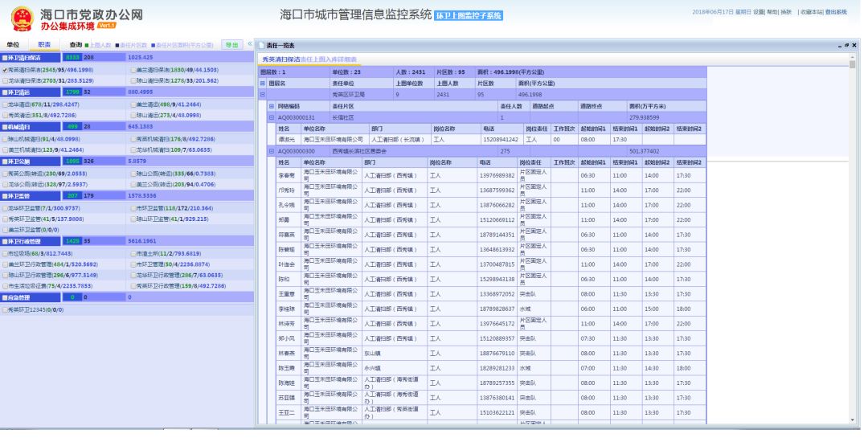This screenshot has width=868, height=442.
Task: Click phone number cell 15208941242
Action: pos(501,140)
